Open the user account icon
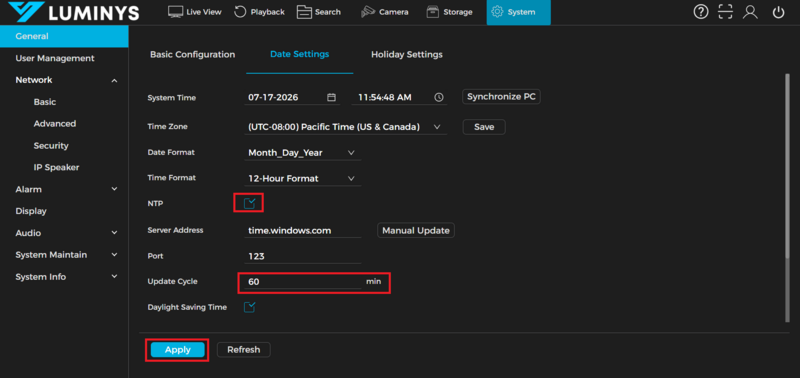 coord(750,12)
